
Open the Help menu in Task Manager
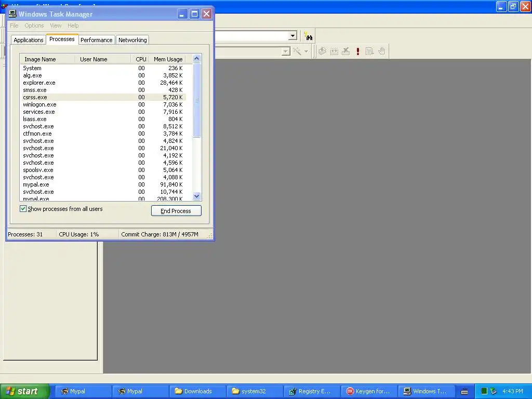[x=73, y=25]
